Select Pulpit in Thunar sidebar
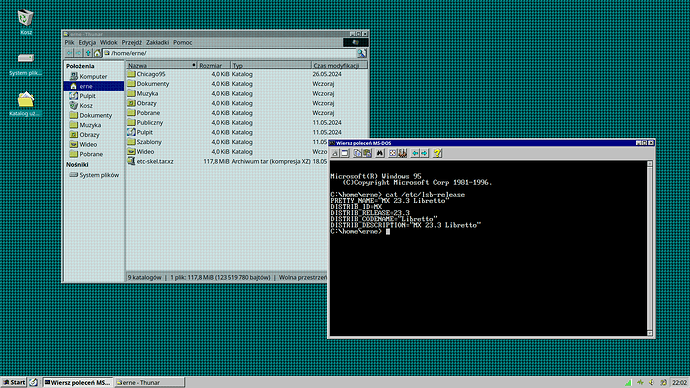 pyautogui.click(x=93, y=96)
